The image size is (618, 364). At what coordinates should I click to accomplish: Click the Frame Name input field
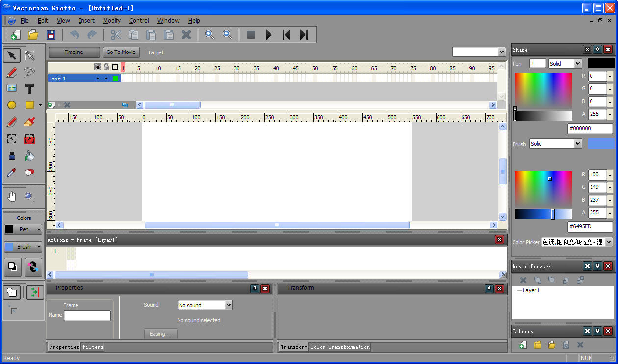[87, 315]
